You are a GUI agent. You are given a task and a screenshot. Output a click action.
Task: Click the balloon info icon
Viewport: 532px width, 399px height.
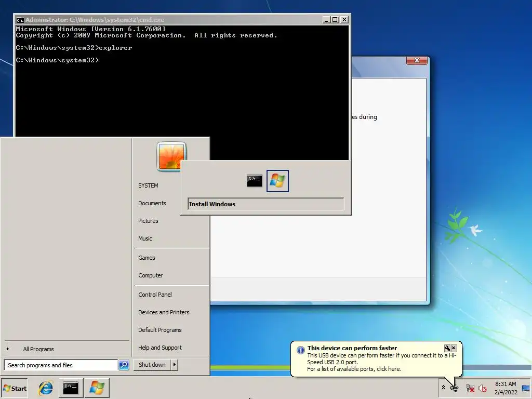coord(301,350)
